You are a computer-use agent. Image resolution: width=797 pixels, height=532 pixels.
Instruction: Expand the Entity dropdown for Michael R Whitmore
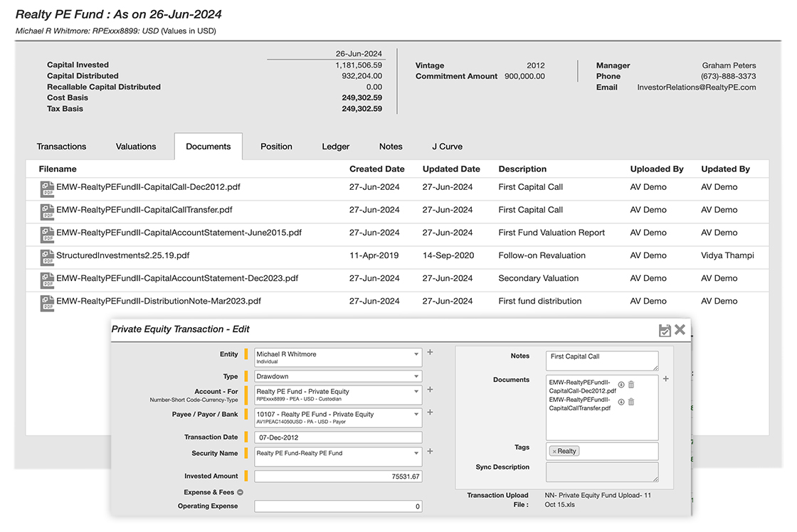pos(416,354)
